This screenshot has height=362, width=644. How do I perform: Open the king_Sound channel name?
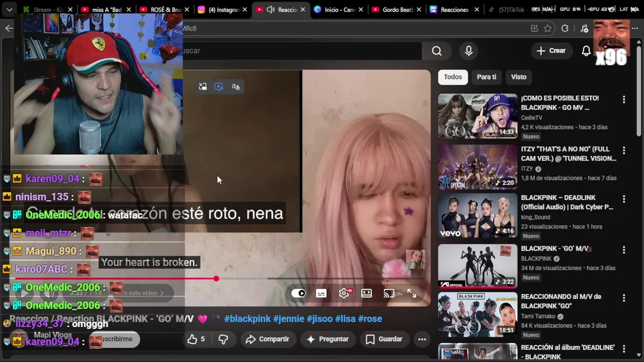[x=535, y=217]
